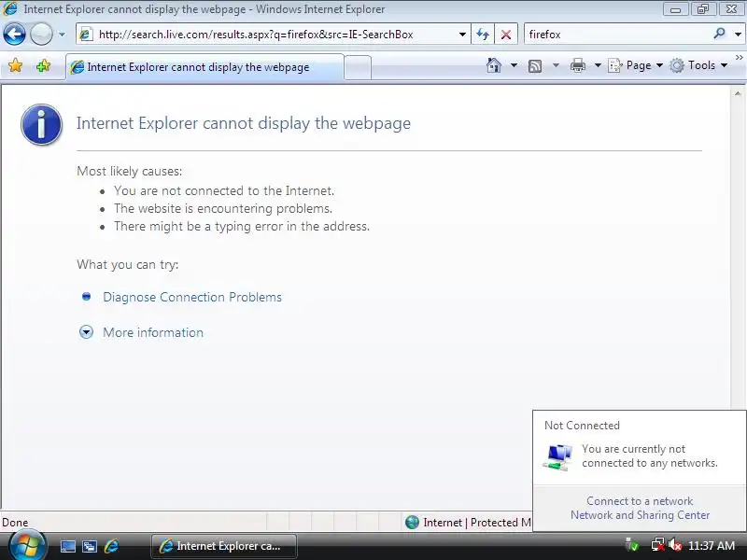
Task: Click the Refresh page button
Action: [x=483, y=35]
